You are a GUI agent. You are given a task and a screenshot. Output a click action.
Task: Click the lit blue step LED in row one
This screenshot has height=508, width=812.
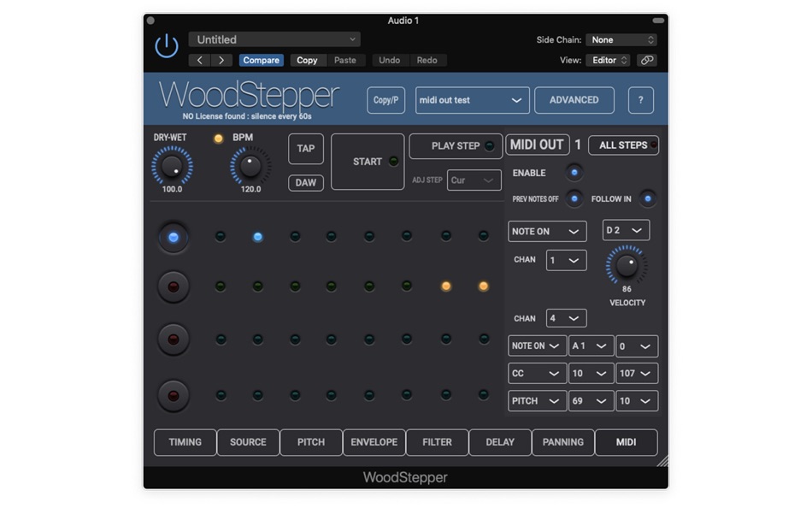[x=257, y=237]
